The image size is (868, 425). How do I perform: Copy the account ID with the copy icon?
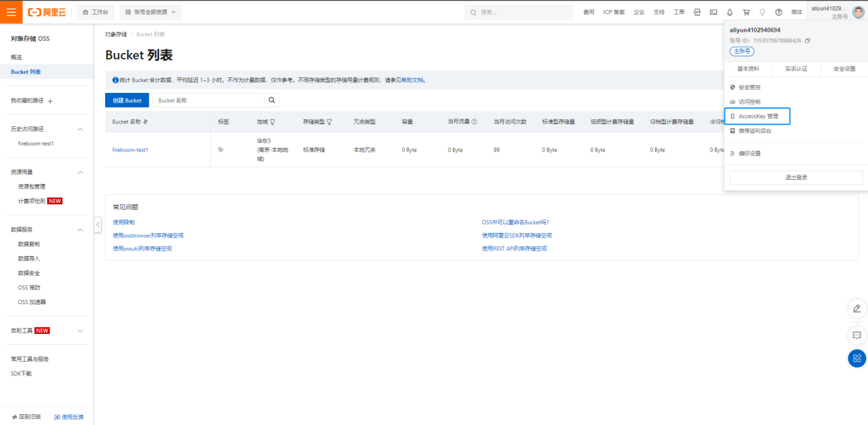[x=807, y=41]
